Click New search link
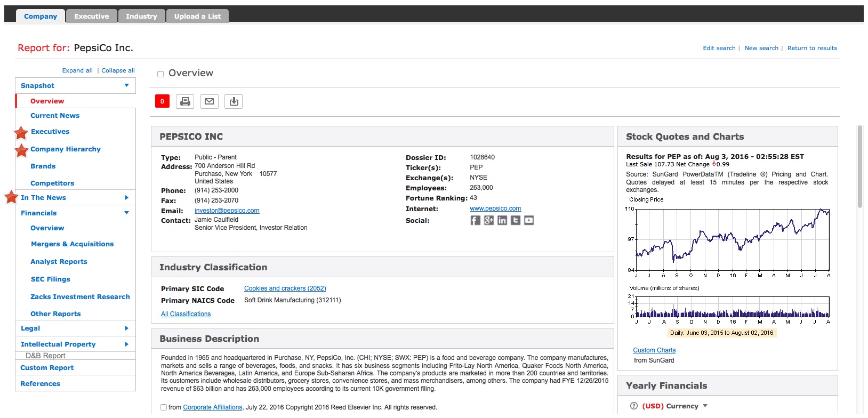 (x=761, y=48)
